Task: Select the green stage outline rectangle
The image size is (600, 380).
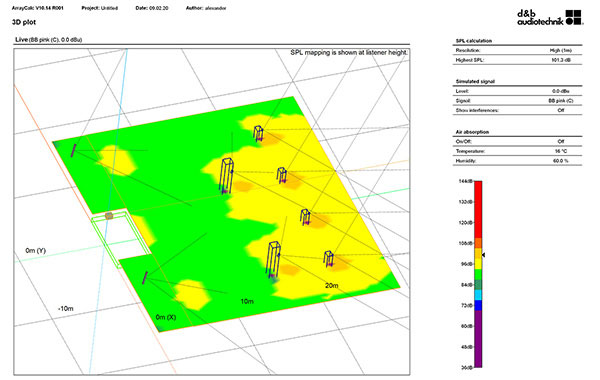Action: coord(121,238)
